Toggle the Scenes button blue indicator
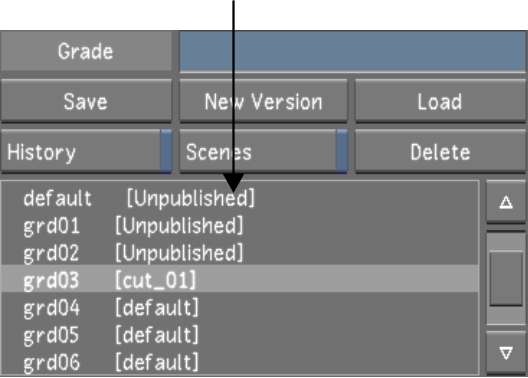The height and width of the screenshot is (378, 528). [342, 151]
